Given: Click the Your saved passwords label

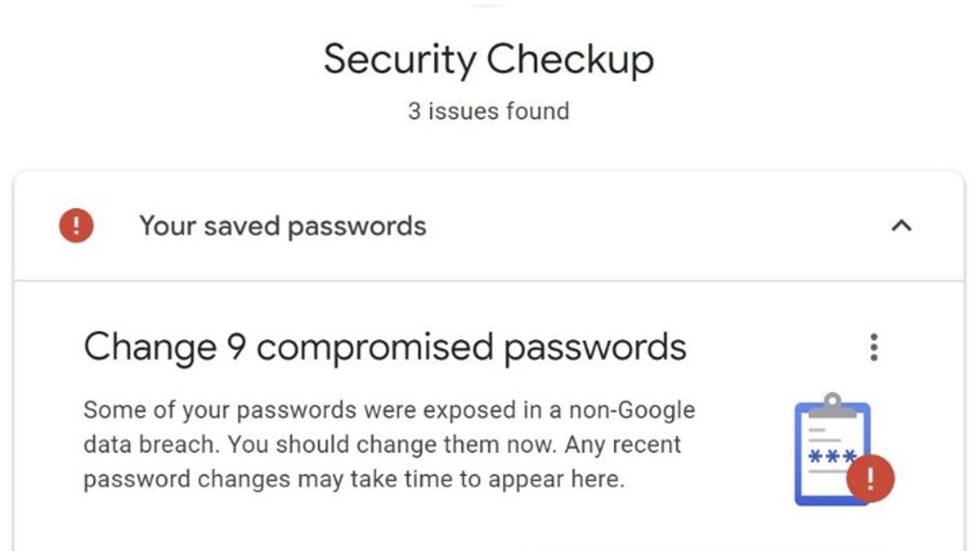Looking at the screenshot, I should (x=283, y=227).
